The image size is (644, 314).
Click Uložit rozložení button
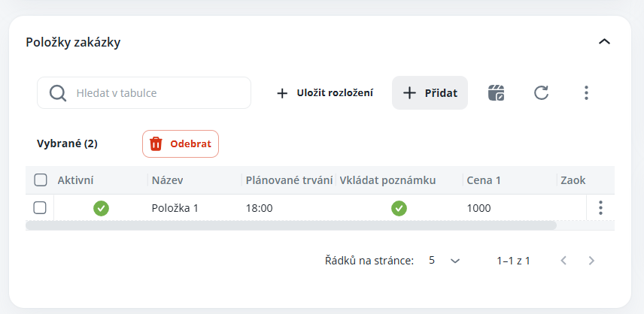[325, 93]
